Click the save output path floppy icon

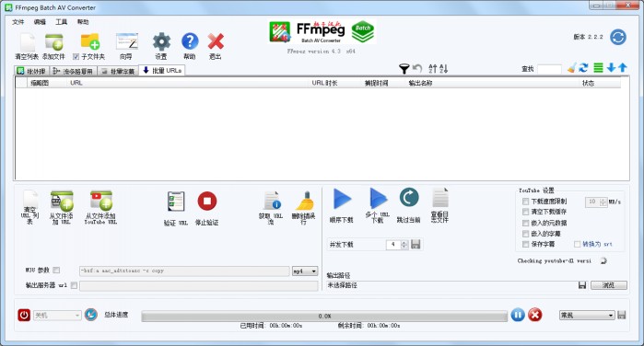(582, 285)
